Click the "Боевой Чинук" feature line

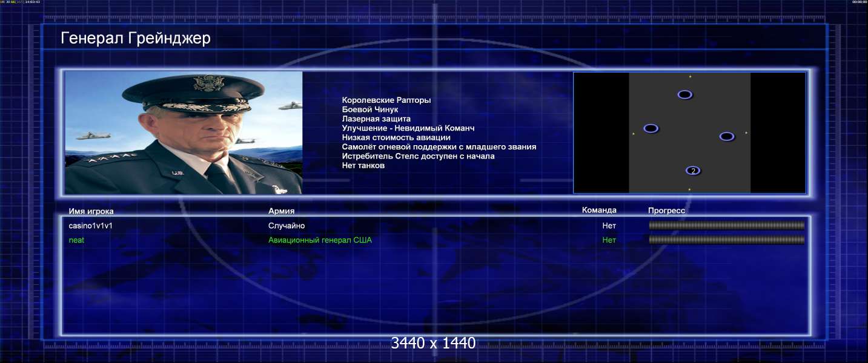[370, 110]
